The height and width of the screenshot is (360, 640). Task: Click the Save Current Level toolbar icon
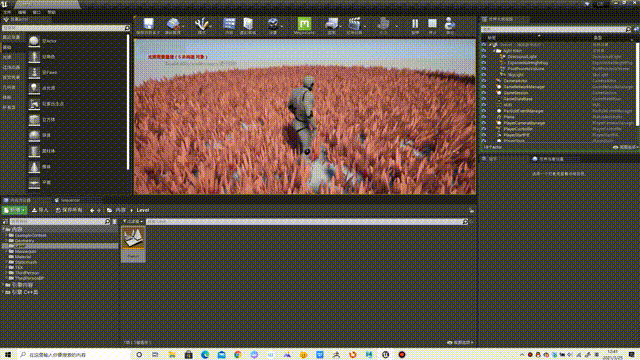point(148,24)
